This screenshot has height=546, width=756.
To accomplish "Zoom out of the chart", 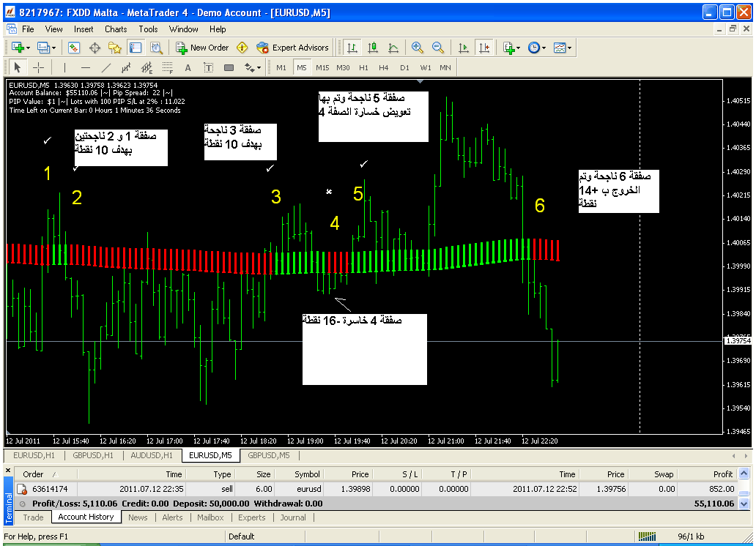I will tap(438, 48).
